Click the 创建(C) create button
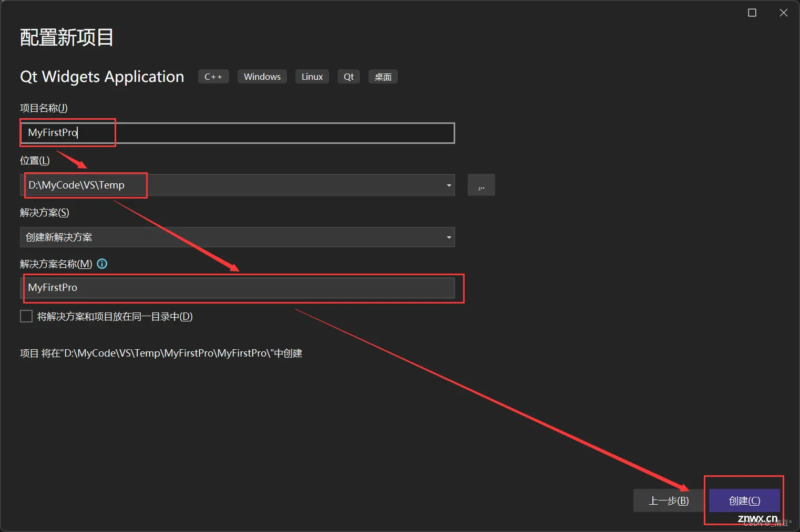Viewport: 800px width, 532px height. point(744,500)
